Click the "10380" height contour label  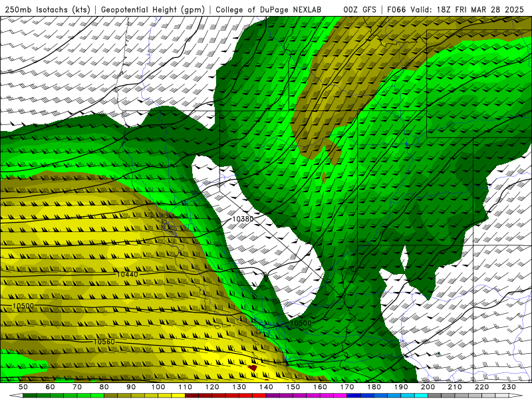tap(243, 219)
